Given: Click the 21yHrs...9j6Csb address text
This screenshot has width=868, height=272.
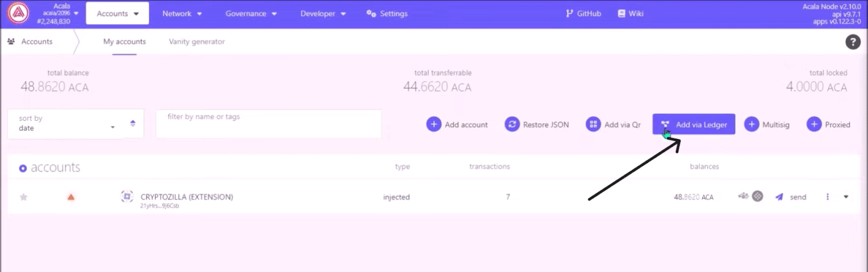Looking at the screenshot, I should click(x=159, y=206).
